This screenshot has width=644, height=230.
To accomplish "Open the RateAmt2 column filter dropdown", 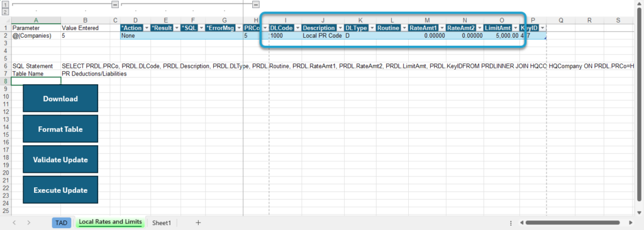I will 479,28.
